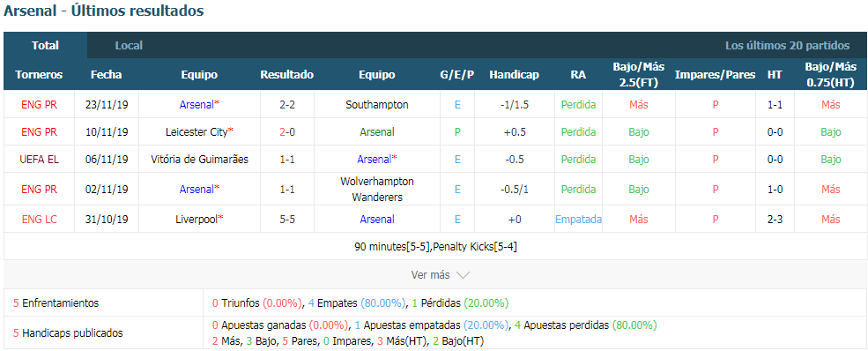Click the Impares/Pares column header

tap(716, 75)
